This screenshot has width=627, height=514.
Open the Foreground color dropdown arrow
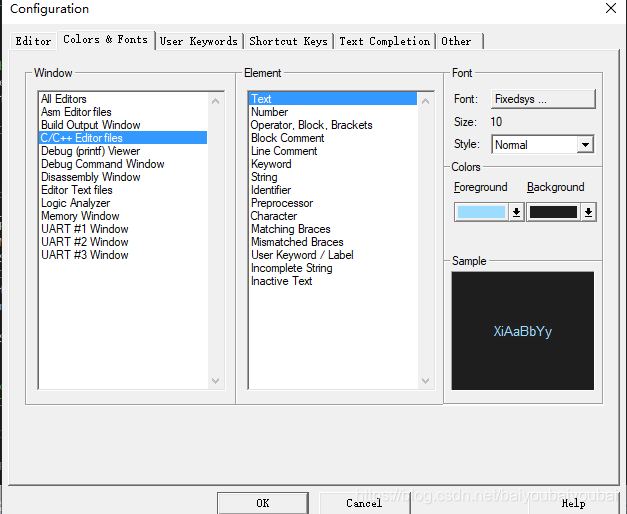click(x=516, y=212)
